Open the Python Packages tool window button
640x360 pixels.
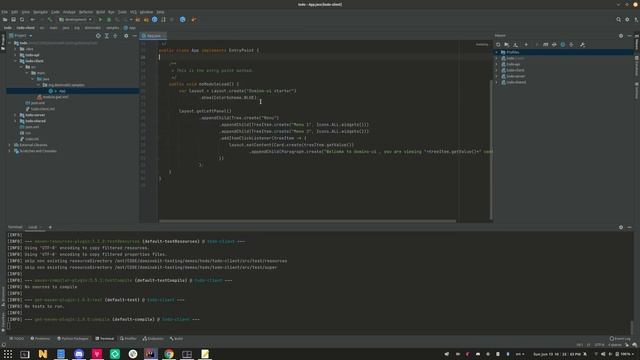tap(73, 339)
